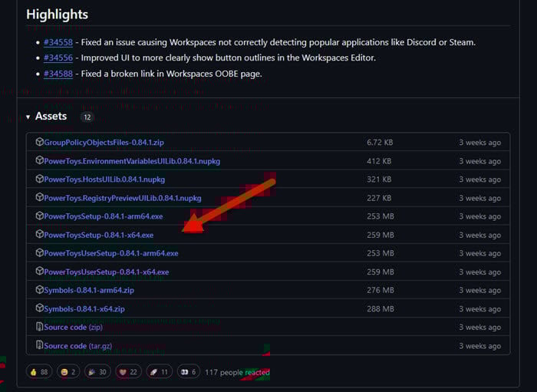Download Symbols-0.84.1-x64.zip
537x392 pixels.
(84, 309)
